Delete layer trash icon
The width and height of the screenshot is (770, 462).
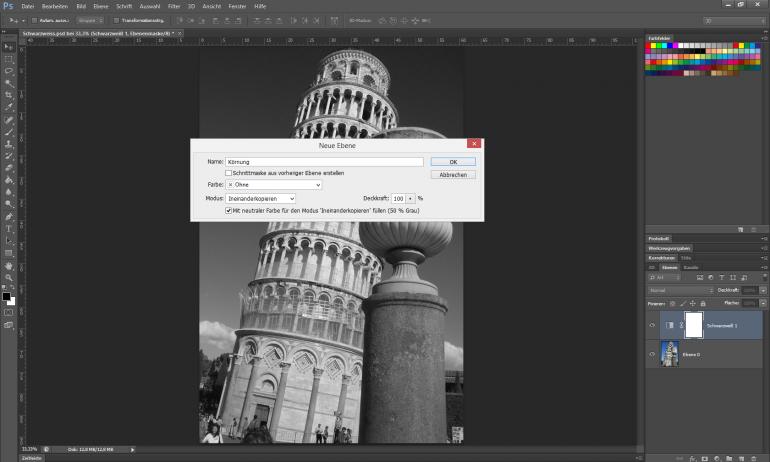point(754,459)
